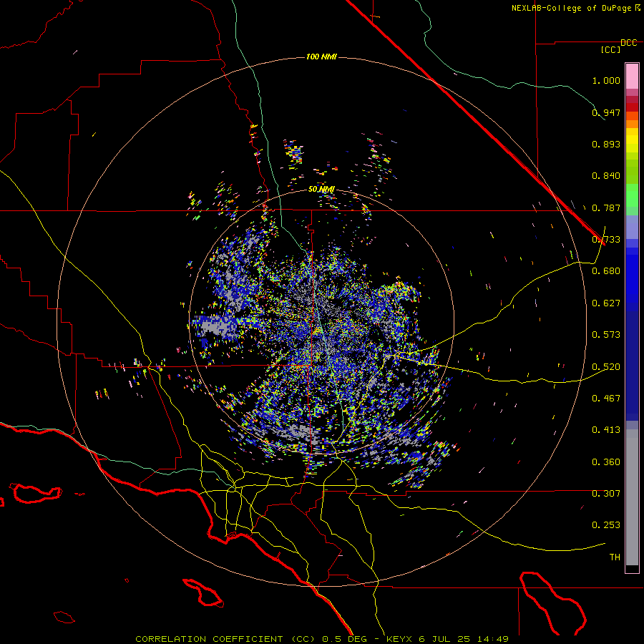Select the 0.573 scale value
The width and height of the screenshot is (644, 644).
[606, 335]
